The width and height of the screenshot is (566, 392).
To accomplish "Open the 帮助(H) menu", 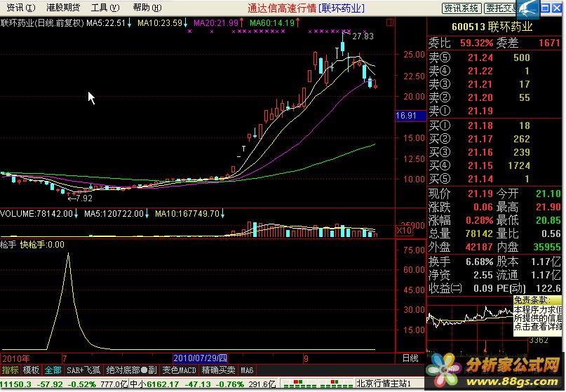I will [x=147, y=7].
